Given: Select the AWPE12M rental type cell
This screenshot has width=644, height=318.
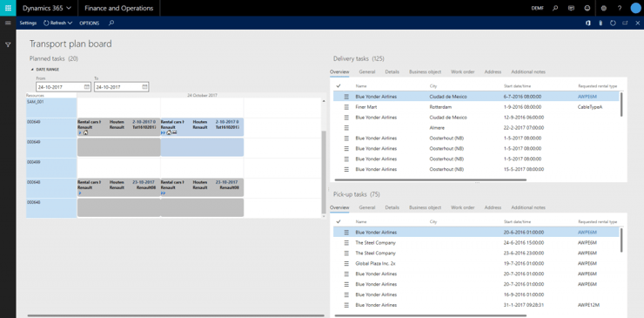Looking at the screenshot, I should (588, 305).
